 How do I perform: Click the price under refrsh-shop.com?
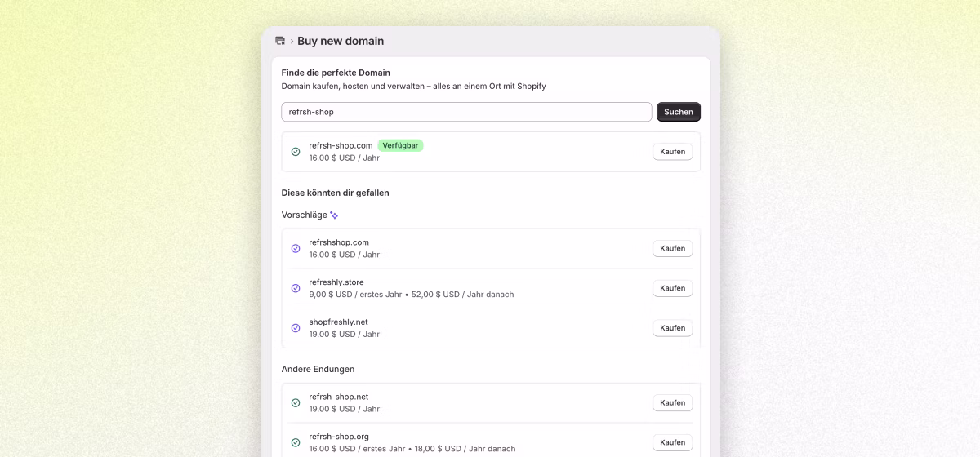click(344, 158)
